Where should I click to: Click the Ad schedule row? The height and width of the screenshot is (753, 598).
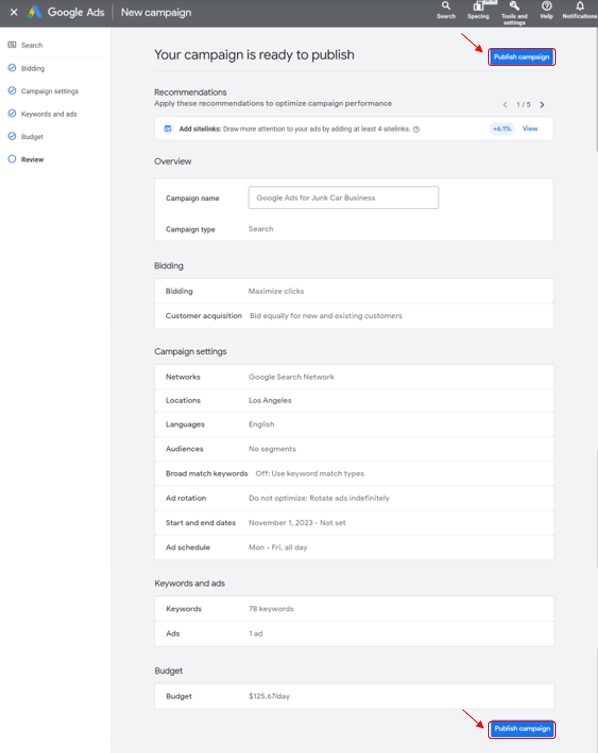354,547
